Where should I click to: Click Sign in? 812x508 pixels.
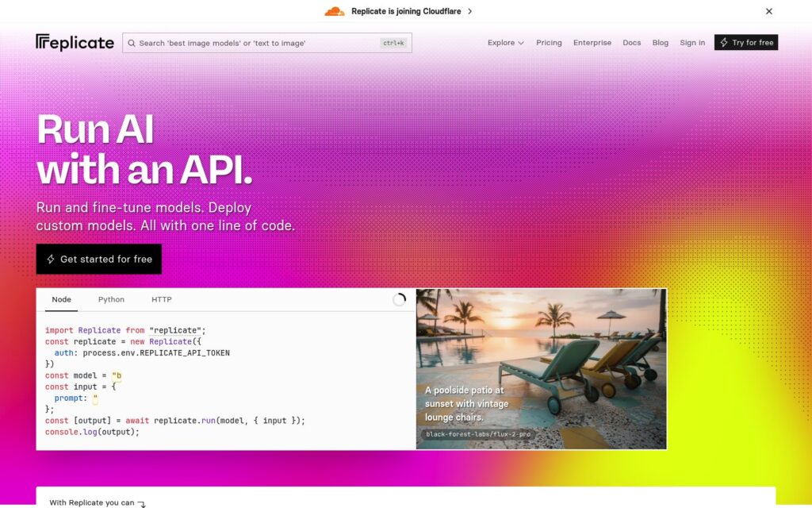[692, 43]
